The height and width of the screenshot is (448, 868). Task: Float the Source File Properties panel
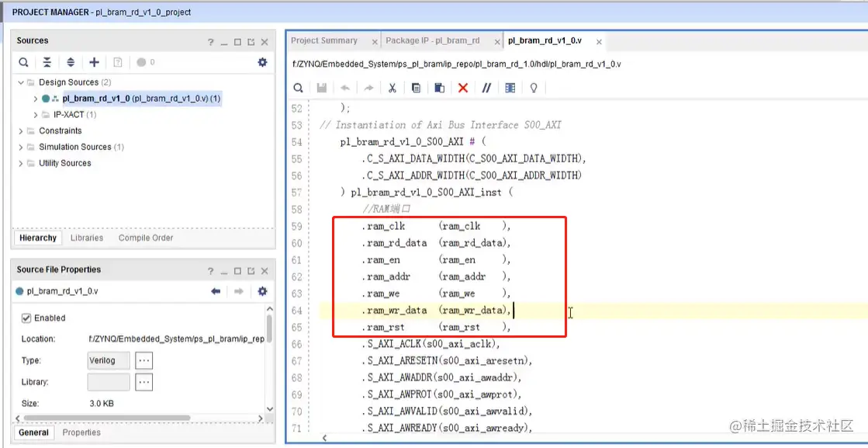point(251,271)
